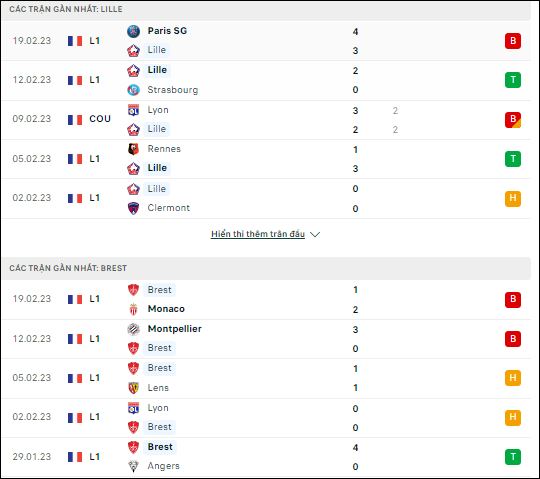This screenshot has width=540, height=479.
Task: Click the Rennes club crest icon
Action: point(133,149)
